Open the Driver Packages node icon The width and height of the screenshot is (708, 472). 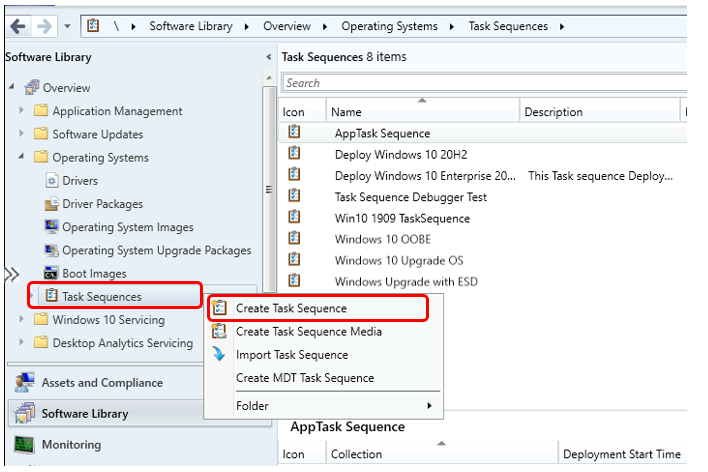click(52, 204)
